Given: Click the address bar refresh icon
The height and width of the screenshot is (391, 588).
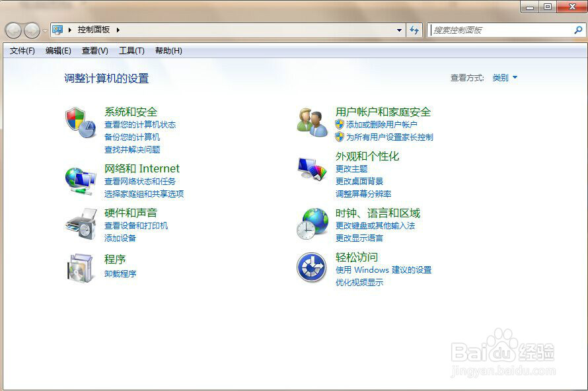Looking at the screenshot, I should [x=414, y=30].
